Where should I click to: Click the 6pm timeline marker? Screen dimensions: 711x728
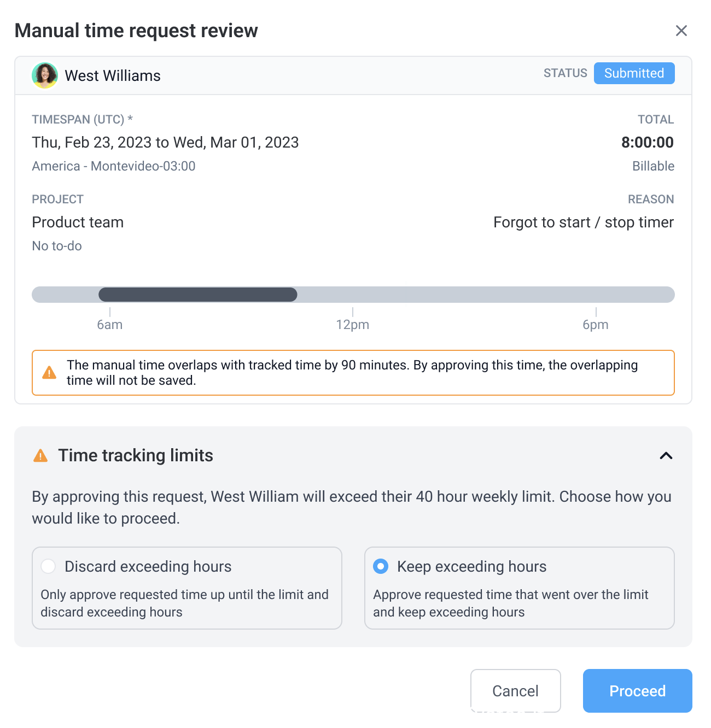(596, 325)
